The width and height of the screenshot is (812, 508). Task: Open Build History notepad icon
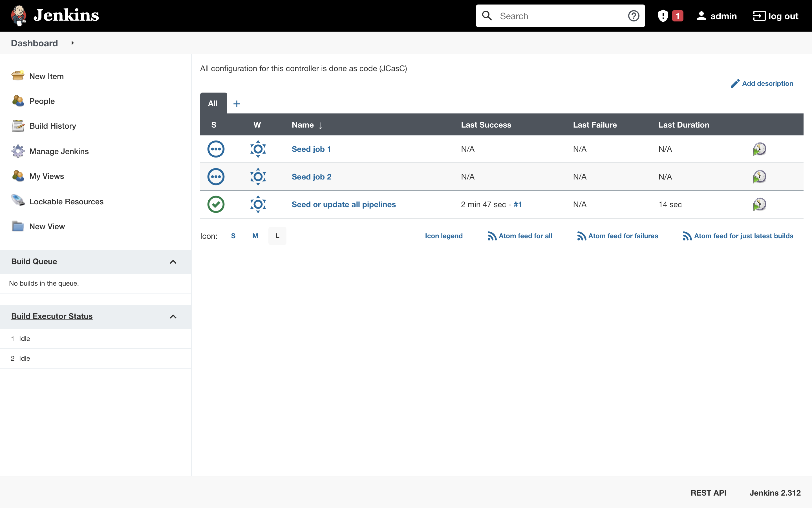coord(18,126)
